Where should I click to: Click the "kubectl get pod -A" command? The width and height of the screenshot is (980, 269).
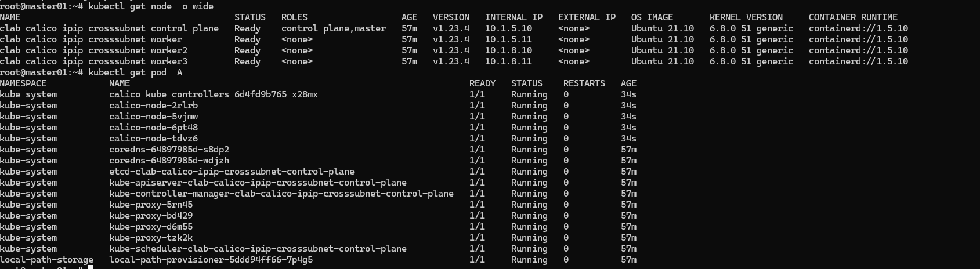pyautogui.click(x=135, y=72)
